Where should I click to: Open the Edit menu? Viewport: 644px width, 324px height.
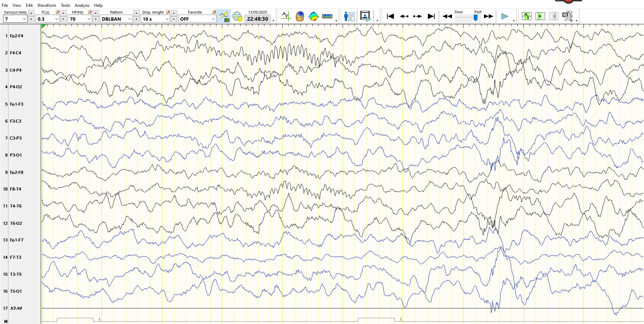pos(29,5)
